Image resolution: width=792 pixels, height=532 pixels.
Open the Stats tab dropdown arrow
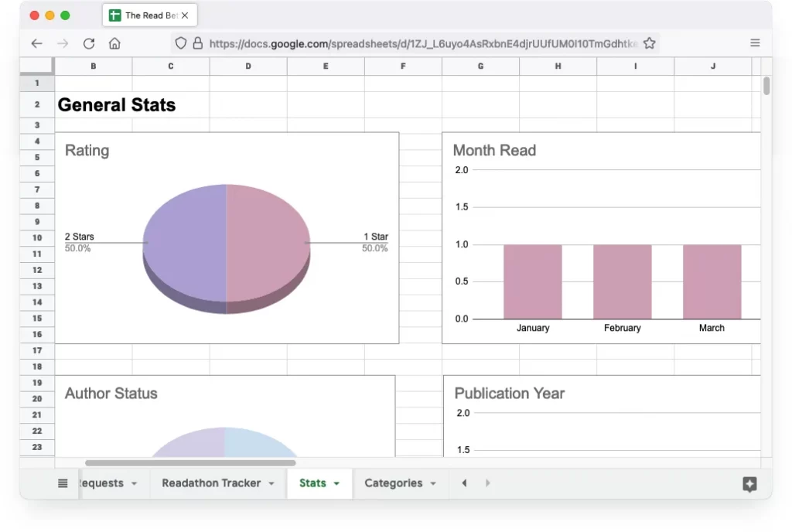[x=336, y=483]
